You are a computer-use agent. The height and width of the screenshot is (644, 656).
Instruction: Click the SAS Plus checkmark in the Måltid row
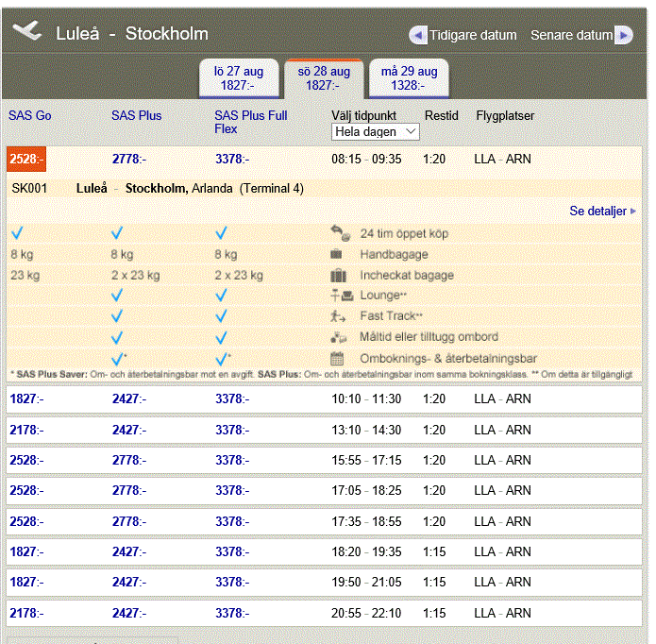click(x=117, y=337)
